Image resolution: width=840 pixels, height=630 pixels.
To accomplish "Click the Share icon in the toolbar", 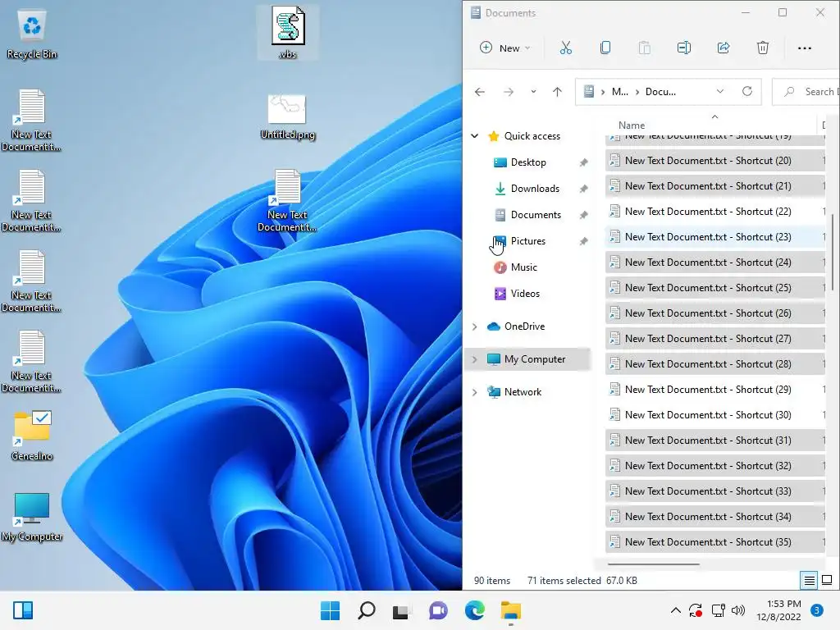I will tap(724, 48).
